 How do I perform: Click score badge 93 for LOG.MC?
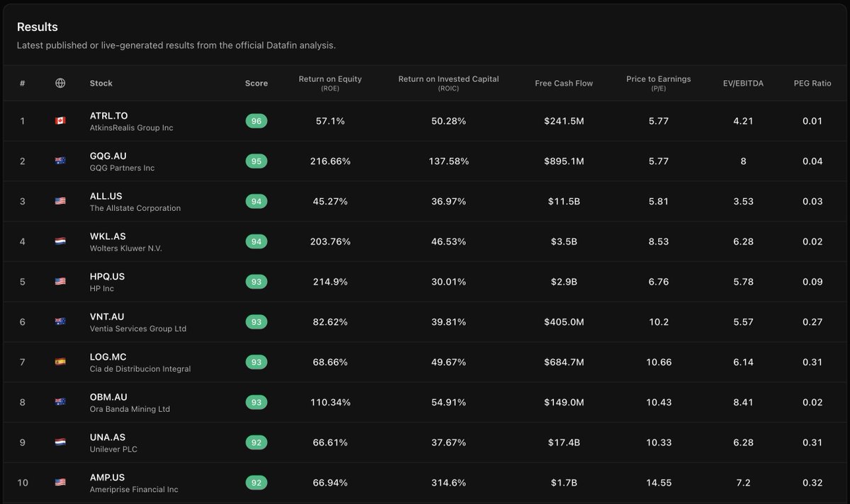coord(256,362)
